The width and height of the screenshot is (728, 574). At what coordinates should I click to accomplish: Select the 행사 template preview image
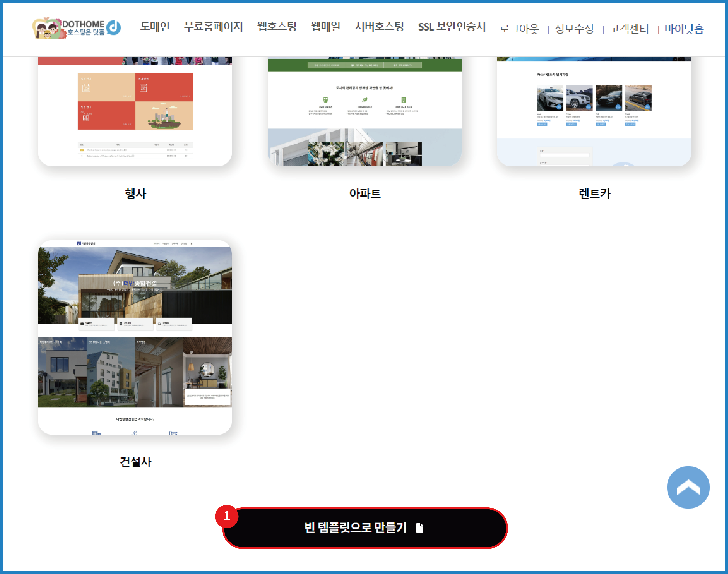click(134, 111)
